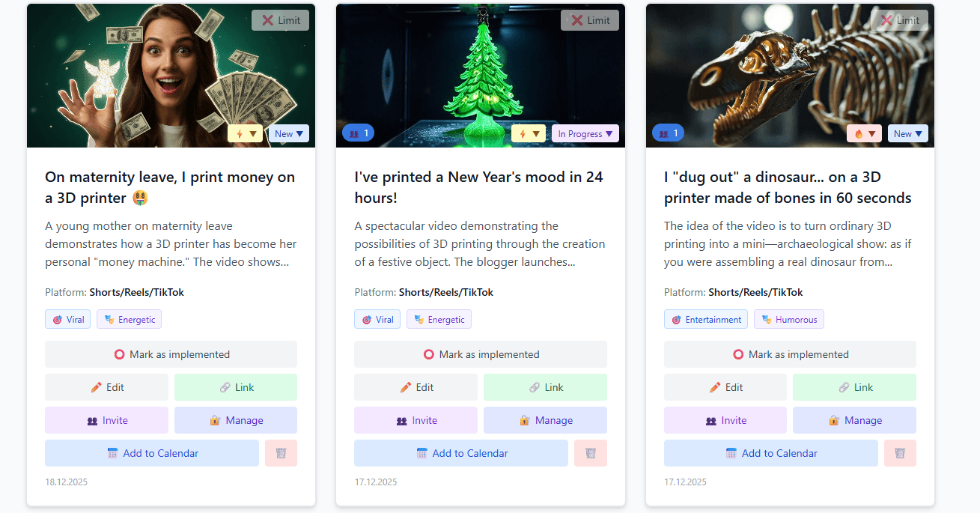Add the maternity leave idea to calendar
This screenshot has width=980, height=513.
151,453
